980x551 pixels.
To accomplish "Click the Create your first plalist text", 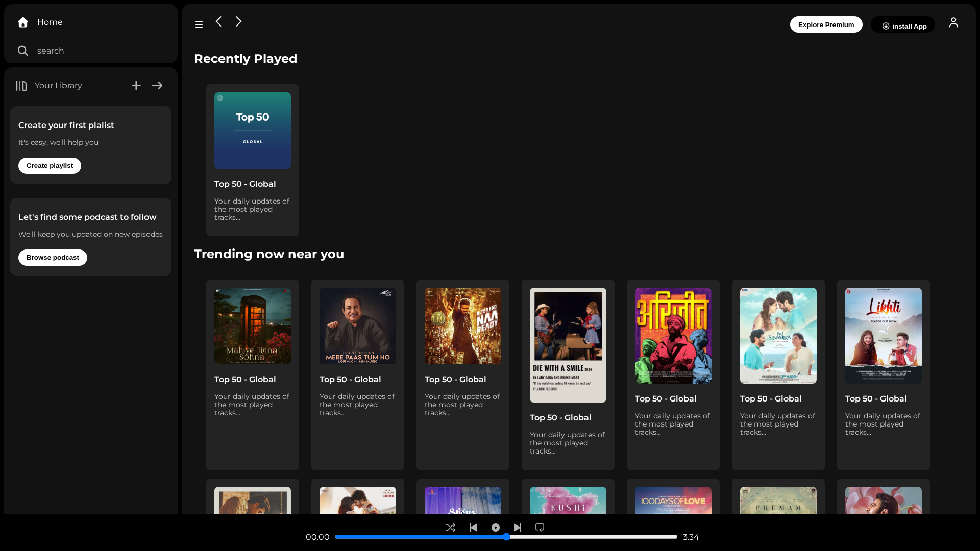I will click(66, 126).
